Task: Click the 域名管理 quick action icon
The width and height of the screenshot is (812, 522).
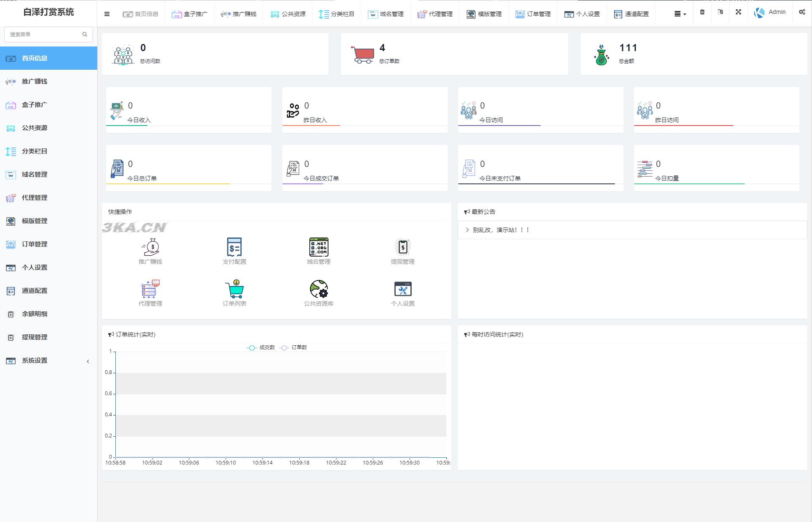Action: click(x=318, y=247)
